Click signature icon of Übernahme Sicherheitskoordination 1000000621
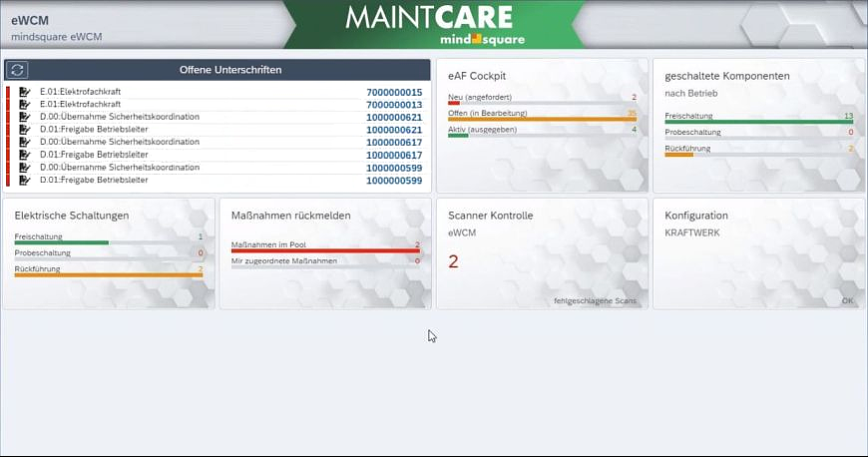 24,117
